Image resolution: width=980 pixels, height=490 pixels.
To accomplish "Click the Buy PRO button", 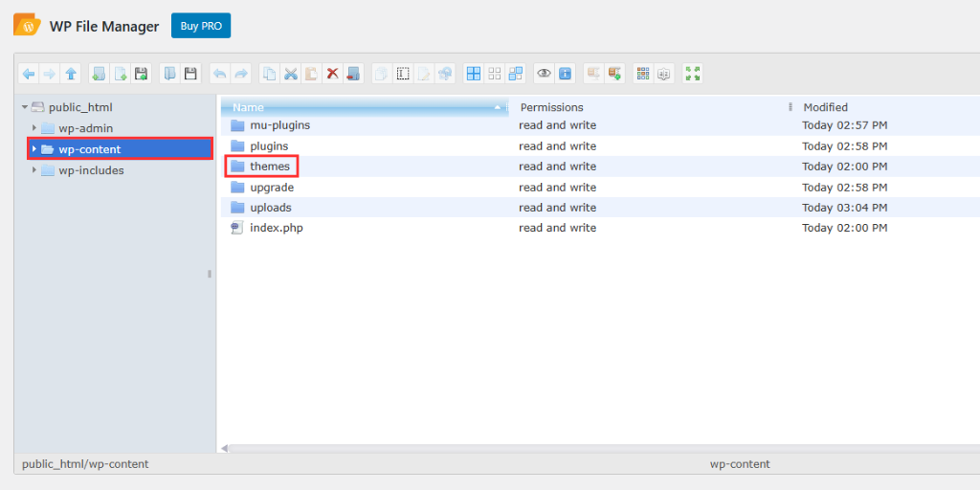I will [201, 26].
